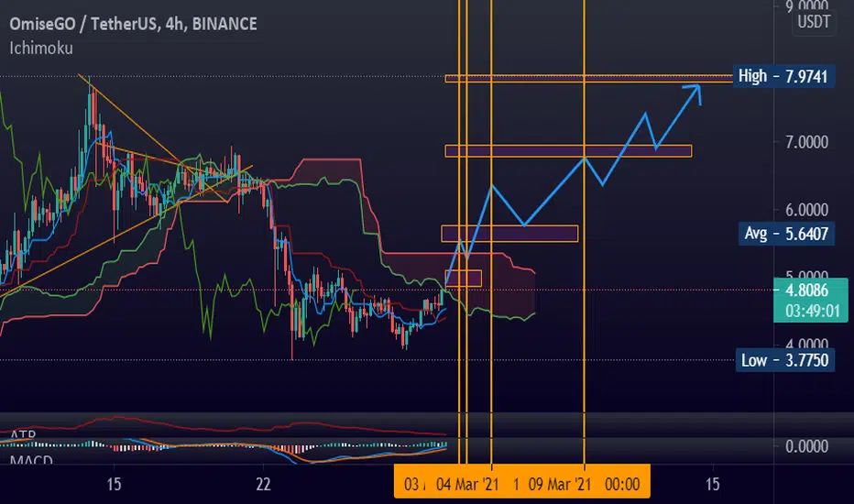Click the 09 Mar '21 date marker
Image resolution: width=854 pixels, height=504 pixels.
pyautogui.click(x=559, y=485)
